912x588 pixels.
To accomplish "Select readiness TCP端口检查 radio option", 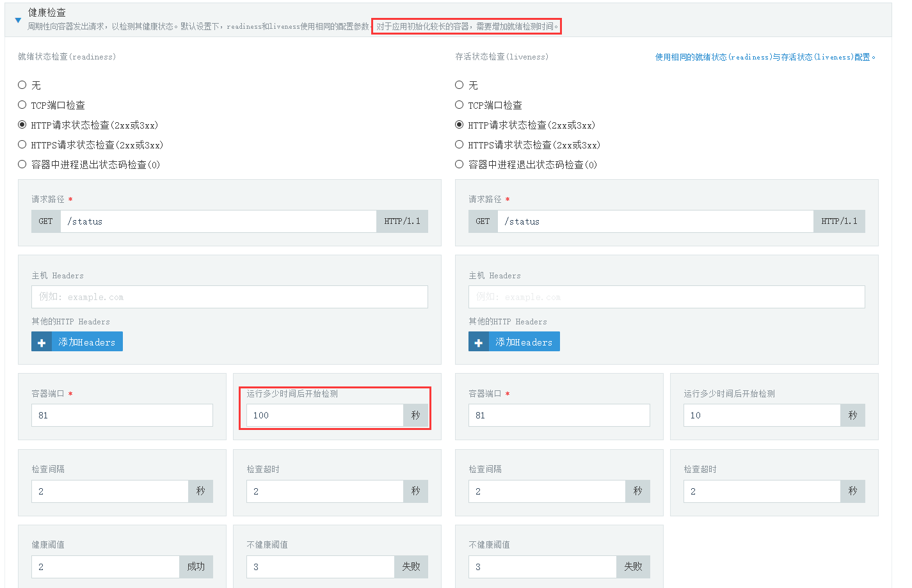I will (22, 105).
